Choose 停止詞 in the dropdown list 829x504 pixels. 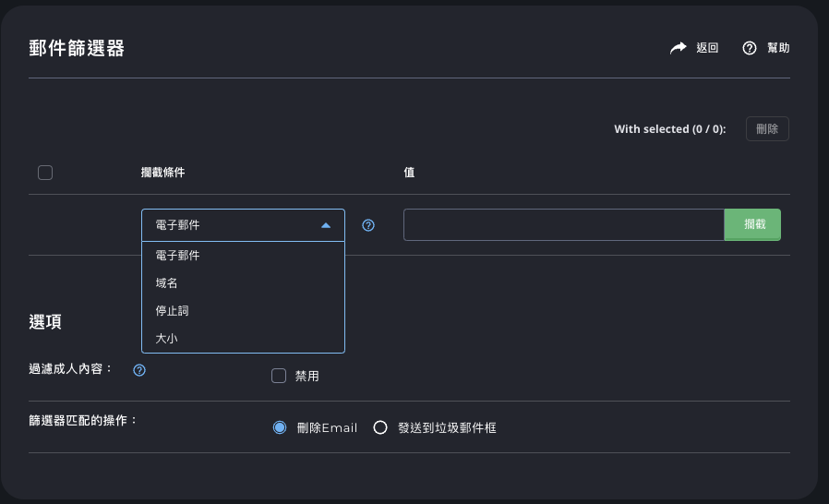point(173,311)
